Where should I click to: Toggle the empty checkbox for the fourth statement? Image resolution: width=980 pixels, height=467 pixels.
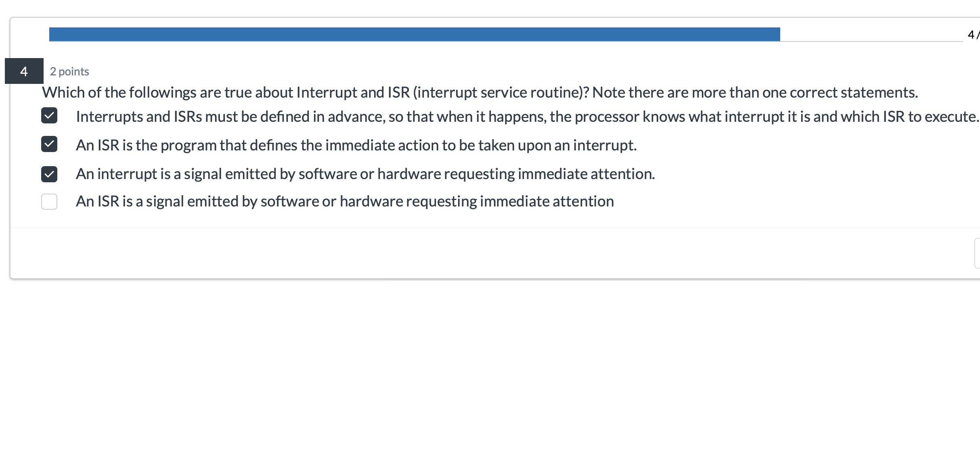coord(48,202)
